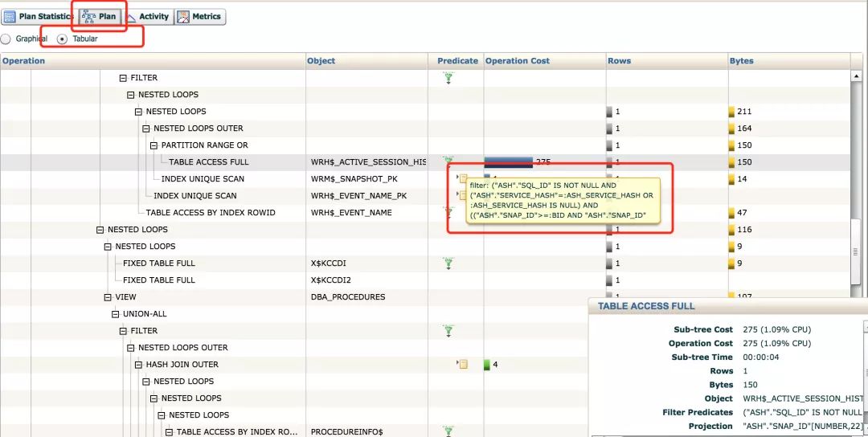The height and width of the screenshot is (437, 868).
Task: Open the Metrics tab
Action: [x=200, y=17]
